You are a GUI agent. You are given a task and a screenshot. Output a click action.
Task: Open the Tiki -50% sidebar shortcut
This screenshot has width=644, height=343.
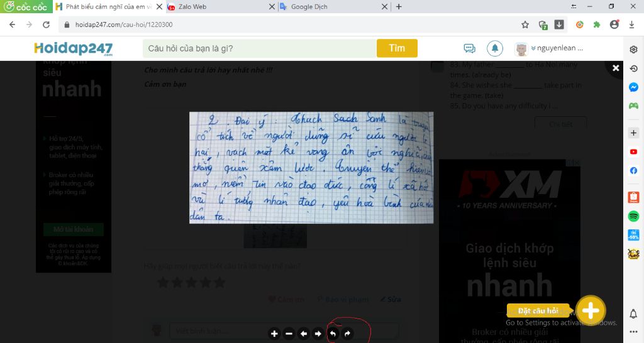(x=633, y=235)
